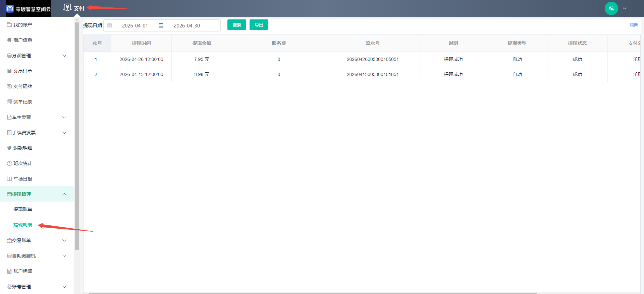Click the 刷新 link
This screenshot has width=644, height=294.
(x=634, y=25)
